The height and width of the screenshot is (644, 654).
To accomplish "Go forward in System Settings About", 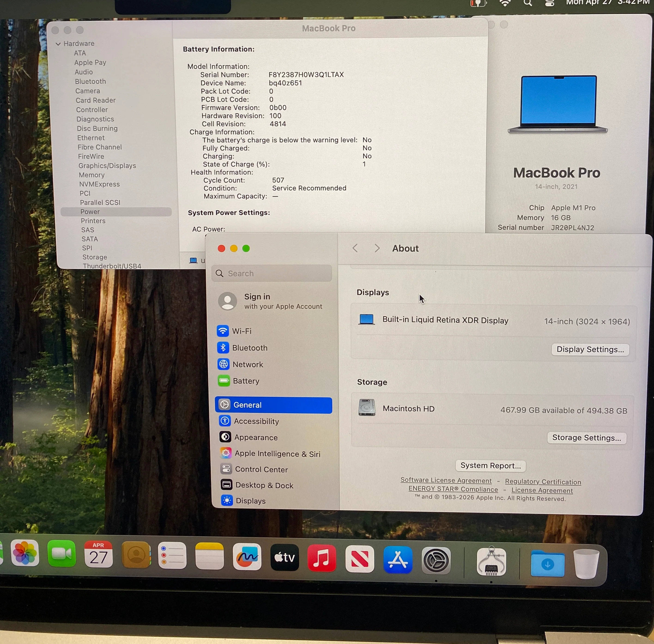I will 377,248.
